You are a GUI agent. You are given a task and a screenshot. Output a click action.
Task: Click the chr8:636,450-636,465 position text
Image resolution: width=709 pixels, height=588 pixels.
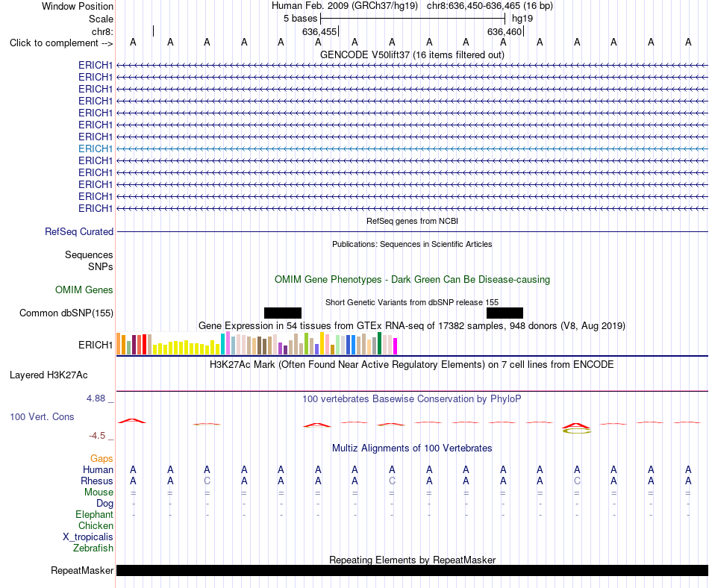pos(490,6)
